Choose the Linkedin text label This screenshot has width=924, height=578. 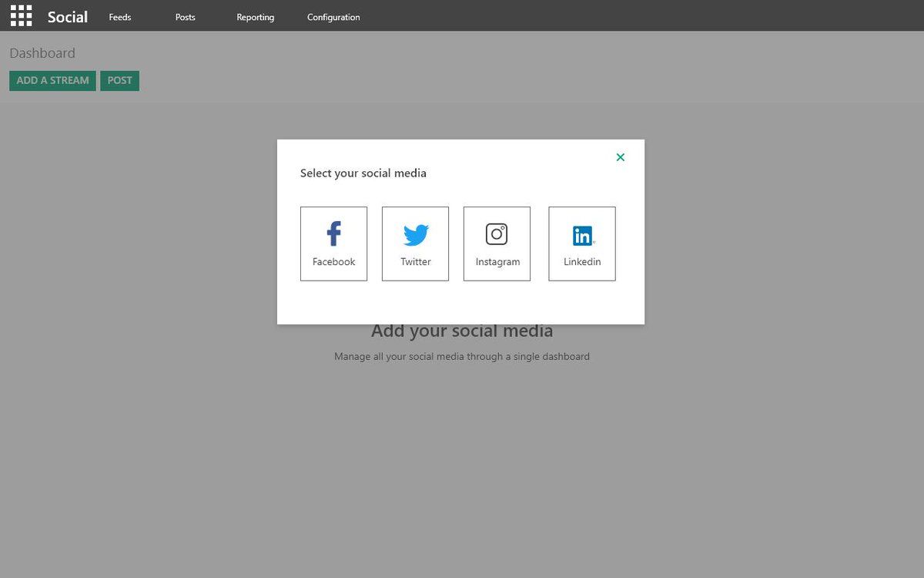(x=582, y=262)
